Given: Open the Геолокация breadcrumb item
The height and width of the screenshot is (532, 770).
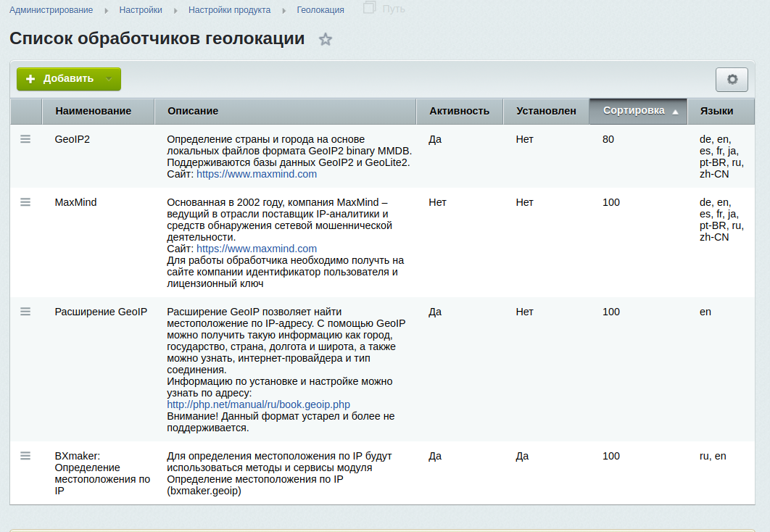Looking at the screenshot, I should pos(320,10).
